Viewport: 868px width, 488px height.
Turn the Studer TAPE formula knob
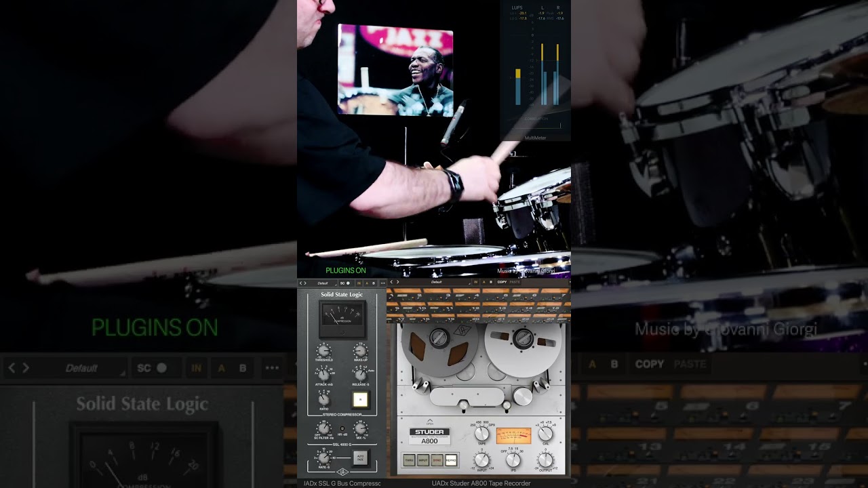[x=481, y=434]
